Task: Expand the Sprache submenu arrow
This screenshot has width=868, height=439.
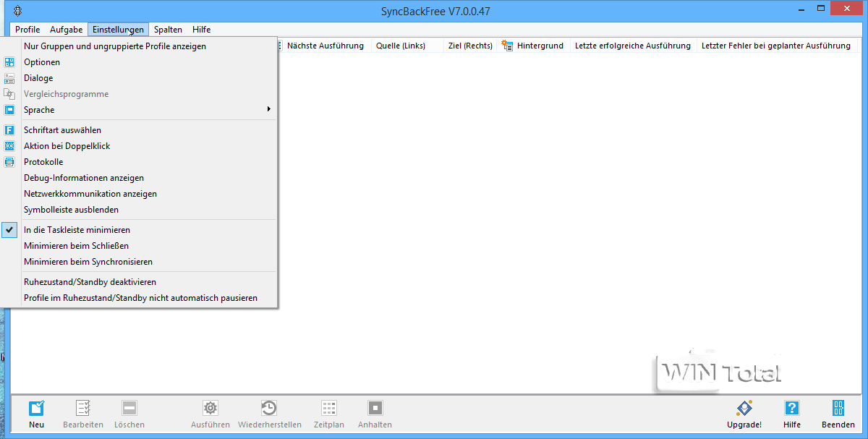Action: (269, 110)
